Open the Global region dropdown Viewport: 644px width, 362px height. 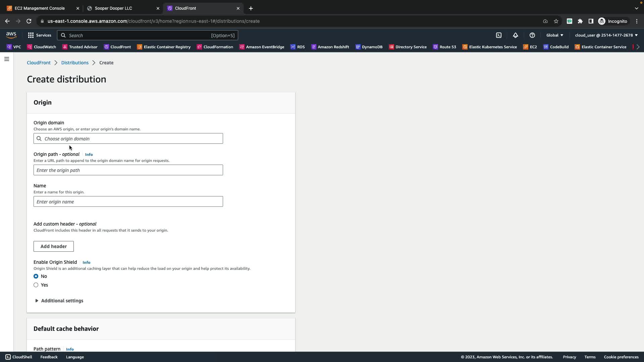554,35
